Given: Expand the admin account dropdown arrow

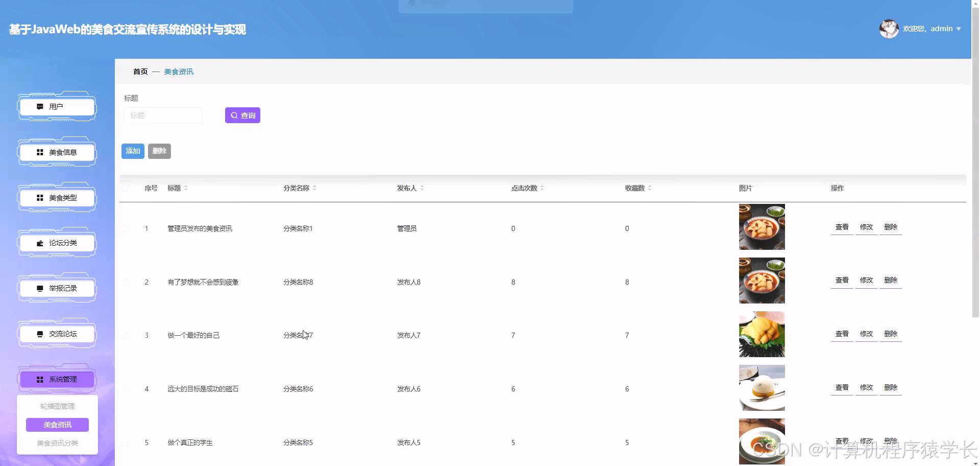Looking at the screenshot, I should tap(959, 29).
